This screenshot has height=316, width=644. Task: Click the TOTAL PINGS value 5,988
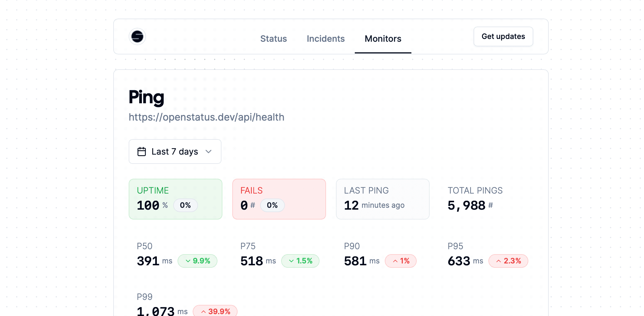click(466, 206)
